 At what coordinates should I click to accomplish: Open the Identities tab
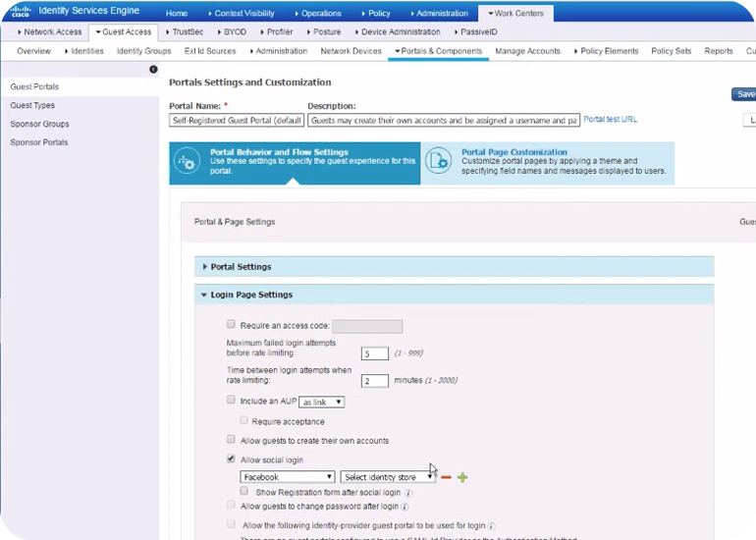pos(84,51)
